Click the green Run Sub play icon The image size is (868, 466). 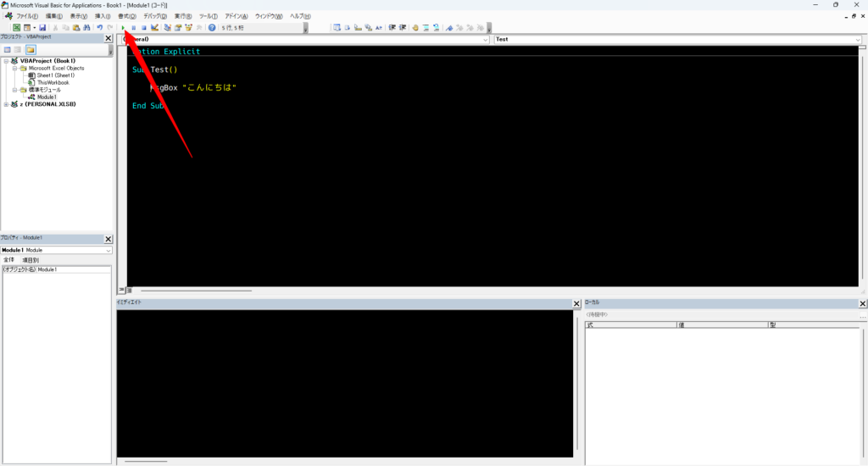(124, 28)
